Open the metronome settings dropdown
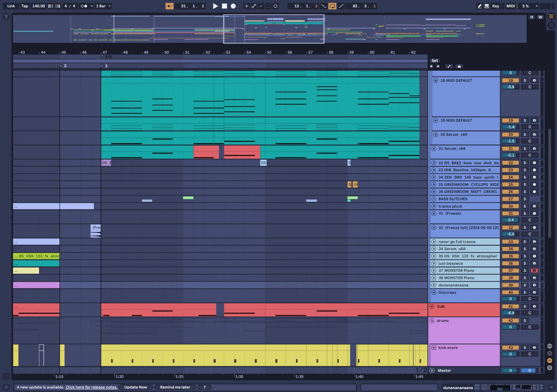 [92, 6]
